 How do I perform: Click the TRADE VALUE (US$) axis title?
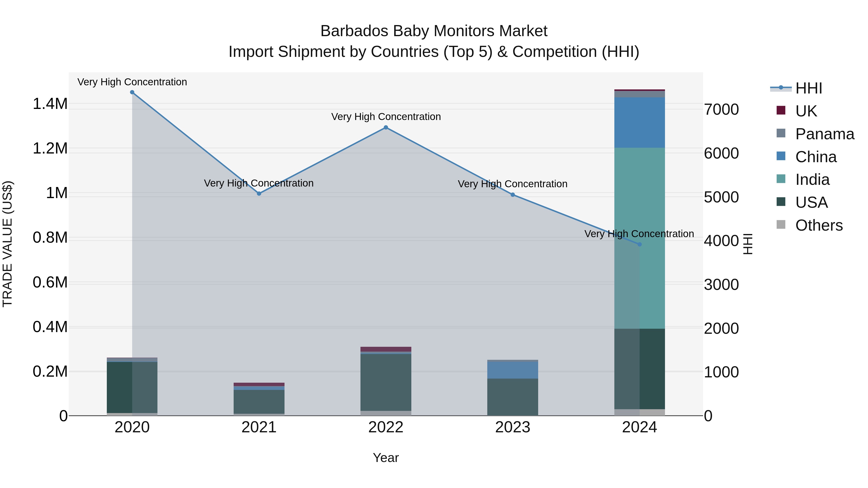pyautogui.click(x=7, y=244)
